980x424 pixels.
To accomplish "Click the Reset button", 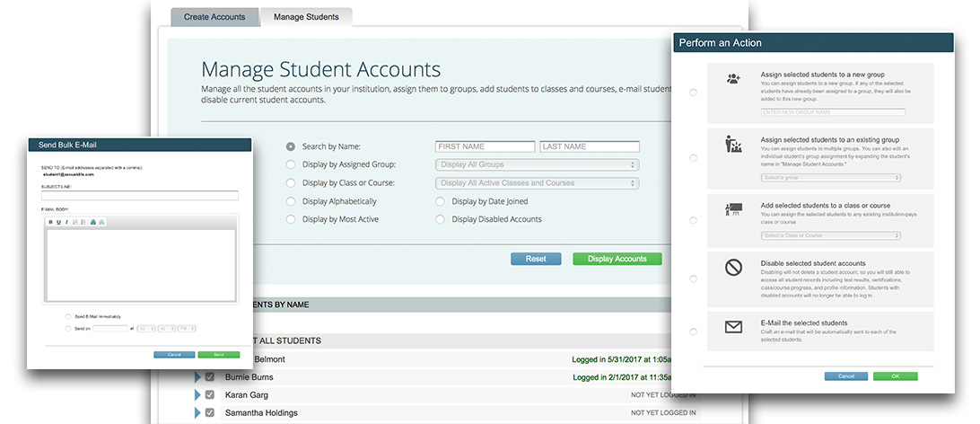I will point(536,259).
